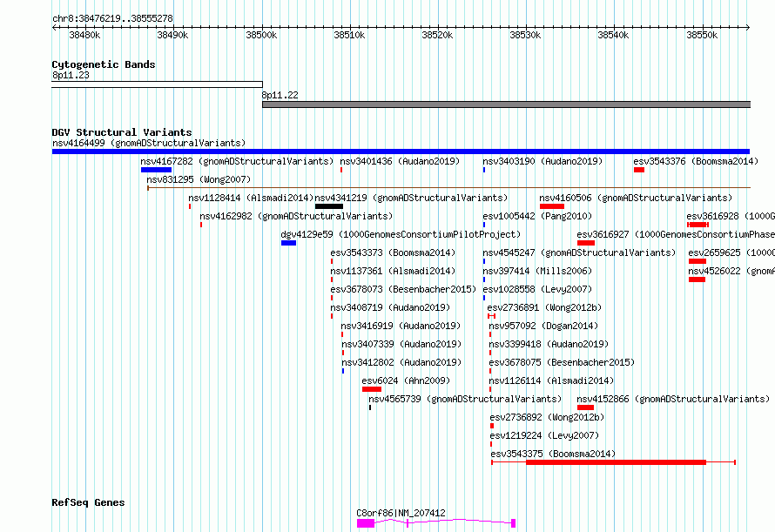The width and height of the screenshot is (775, 532).
Task: Click the 38530k ruler position
Action: (x=525, y=35)
